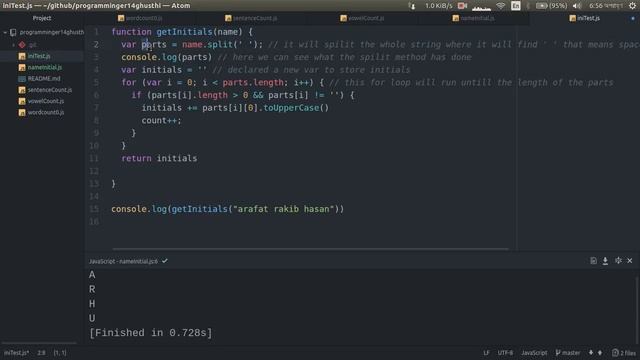Open sentenceCount.js from the project tree
This screenshot has height=360, width=640.
(49, 90)
